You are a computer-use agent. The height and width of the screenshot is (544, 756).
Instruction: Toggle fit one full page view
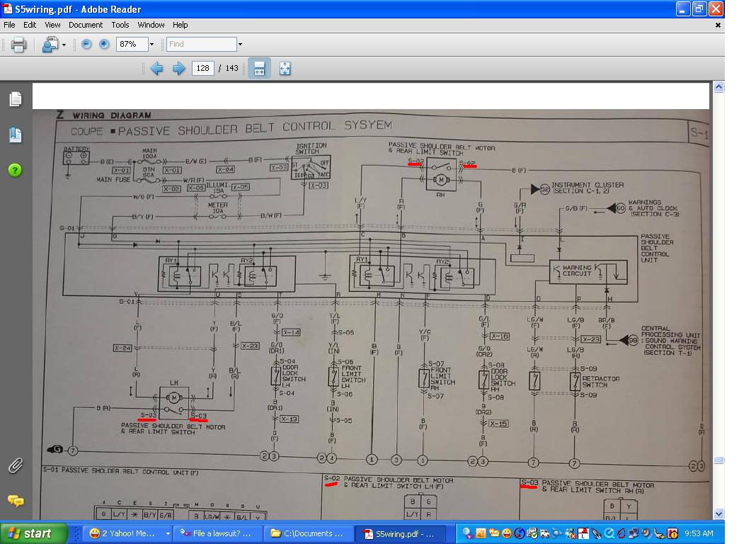coord(285,69)
